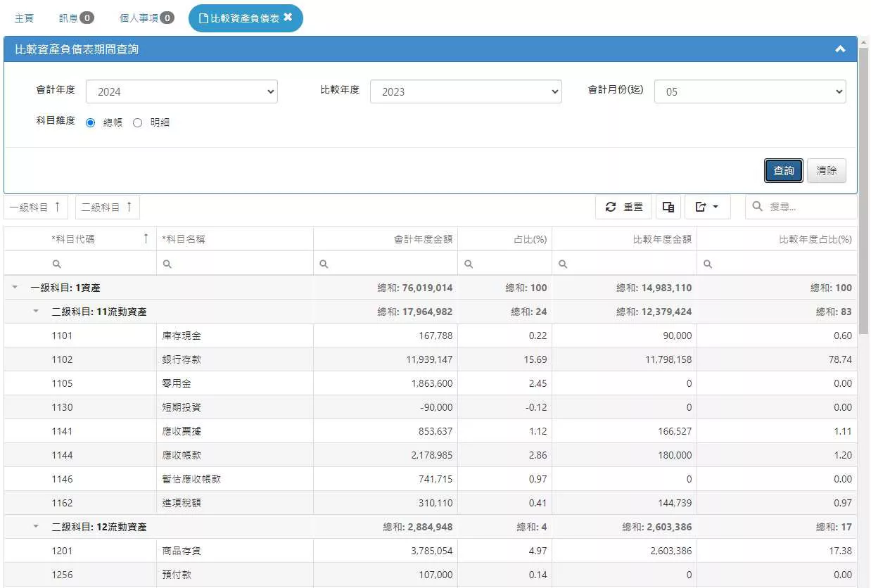Select the 短期投資 row name cell

[x=235, y=407]
